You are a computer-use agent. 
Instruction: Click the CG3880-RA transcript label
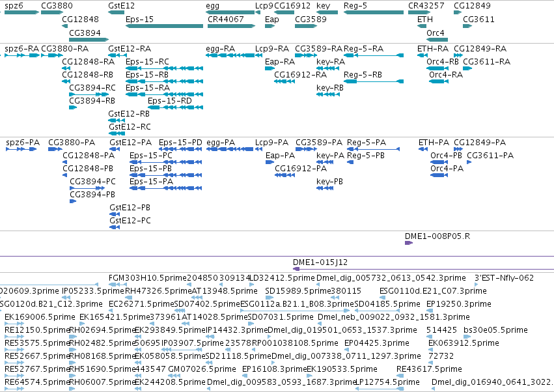pyautogui.click(x=64, y=48)
